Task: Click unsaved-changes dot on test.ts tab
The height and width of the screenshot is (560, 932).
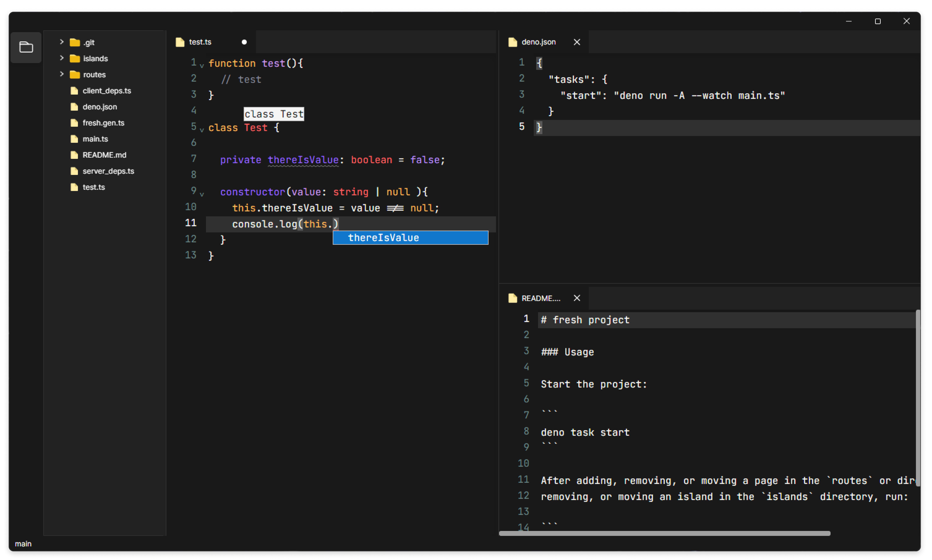Action: click(x=244, y=42)
